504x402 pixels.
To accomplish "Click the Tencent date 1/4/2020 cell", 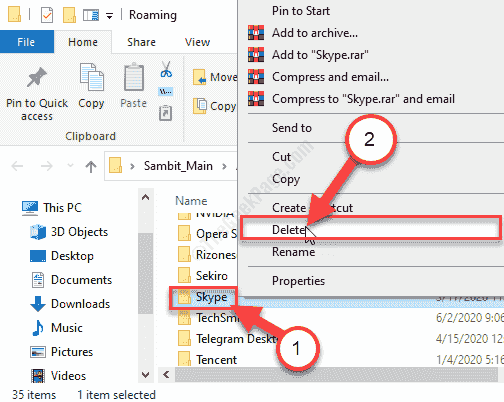I will [x=470, y=360].
